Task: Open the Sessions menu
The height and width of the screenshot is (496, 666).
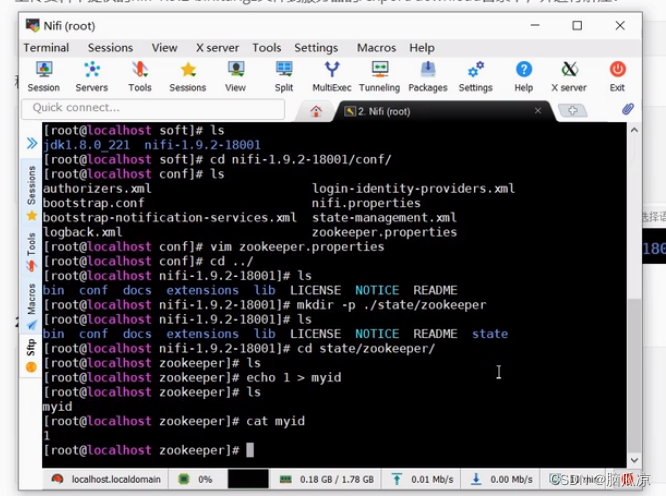Action: point(110,48)
